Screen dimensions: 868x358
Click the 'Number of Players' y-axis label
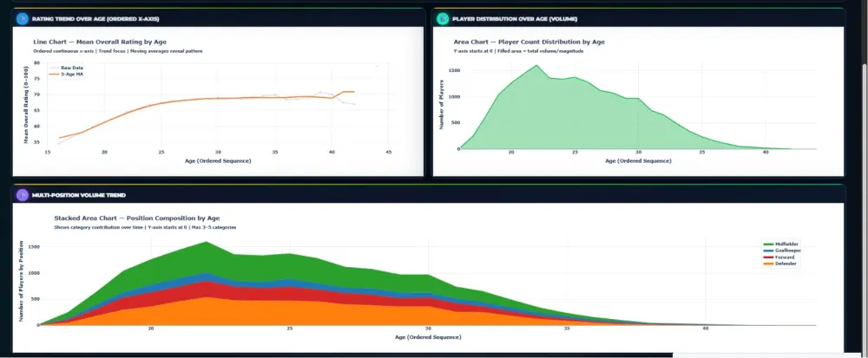click(x=442, y=106)
